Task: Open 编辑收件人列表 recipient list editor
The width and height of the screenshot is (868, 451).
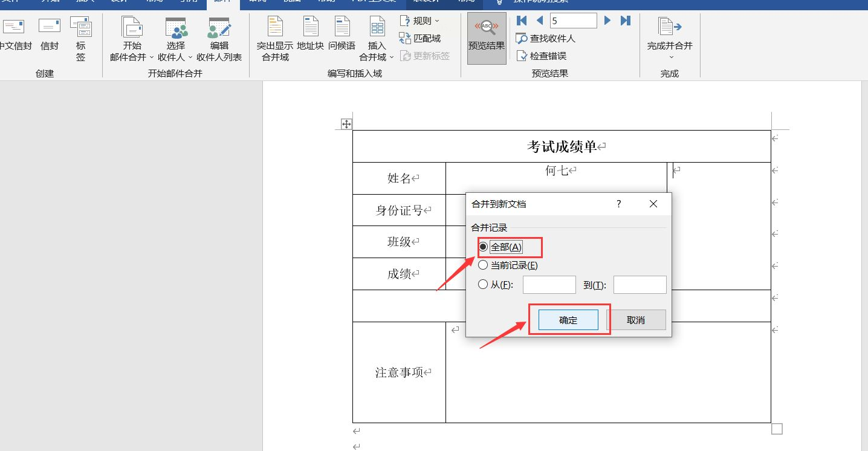Action: (219, 39)
